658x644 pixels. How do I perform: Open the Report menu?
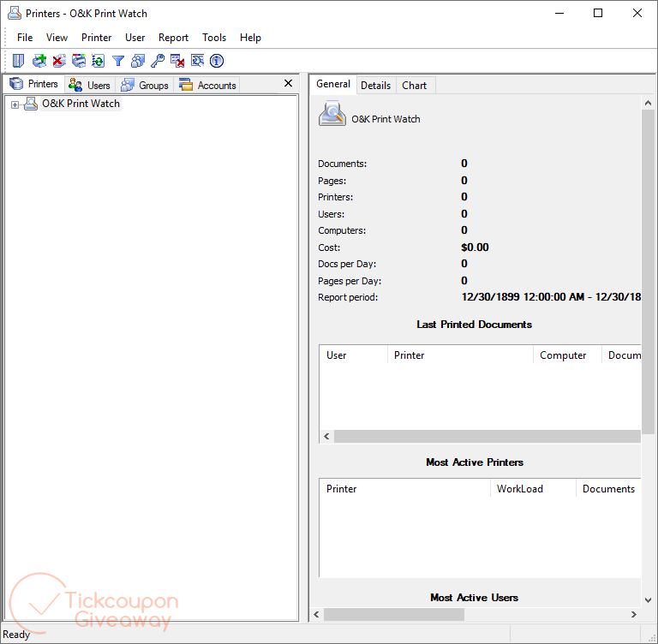click(x=173, y=38)
